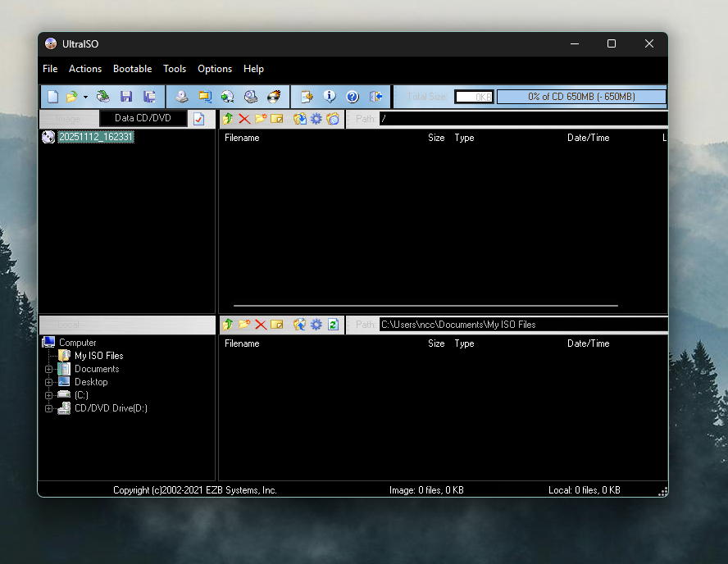The height and width of the screenshot is (564, 728).
Task: Click blue gear icon in image toolbar
Action: click(x=316, y=119)
